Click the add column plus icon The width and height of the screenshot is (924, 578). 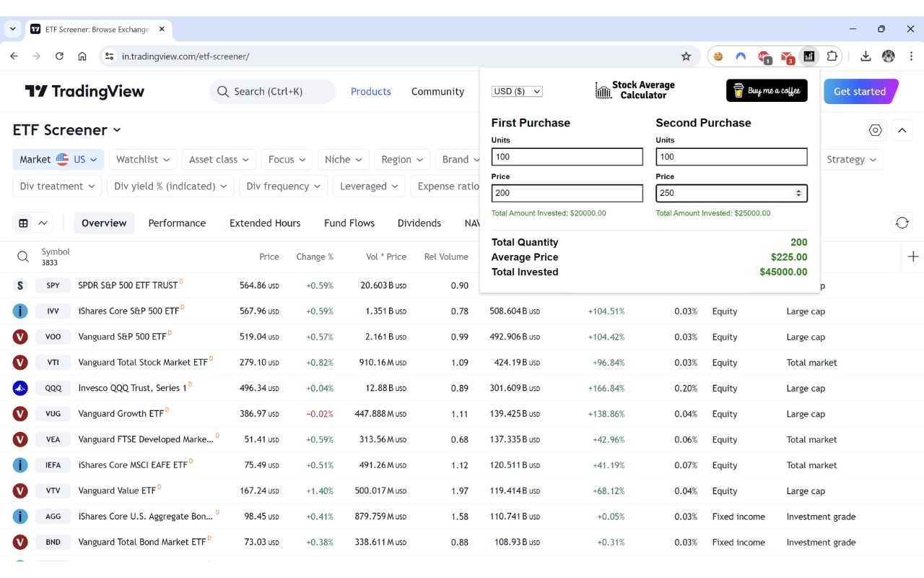pos(913,256)
